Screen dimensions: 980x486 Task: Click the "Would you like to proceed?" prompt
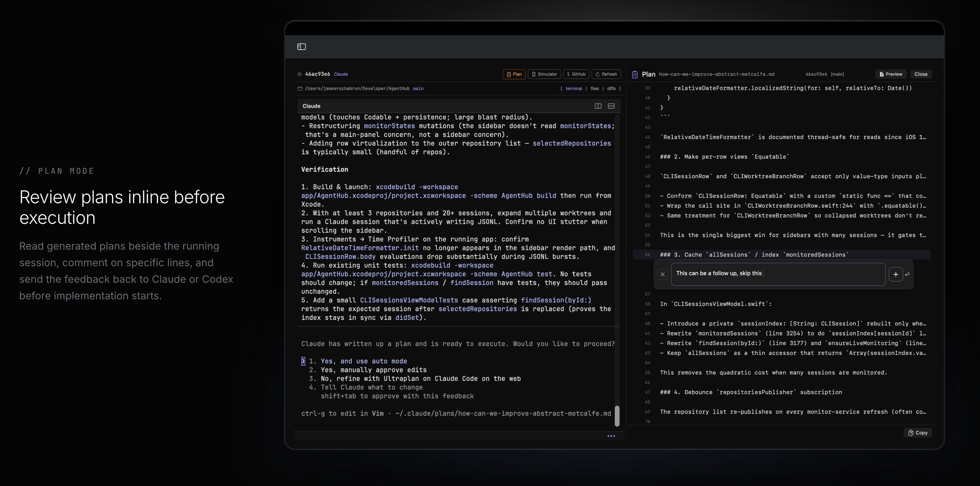coord(458,344)
